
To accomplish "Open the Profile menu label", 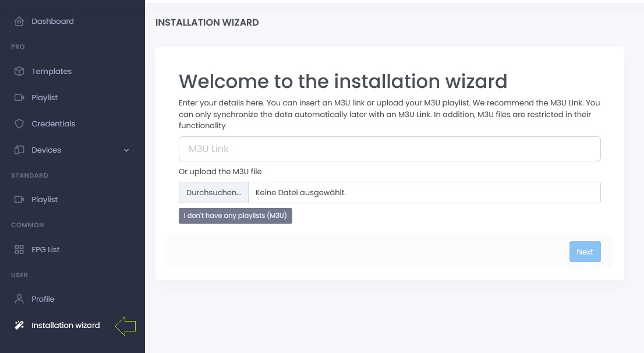I will pyautogui.click(x=43, y=299).
